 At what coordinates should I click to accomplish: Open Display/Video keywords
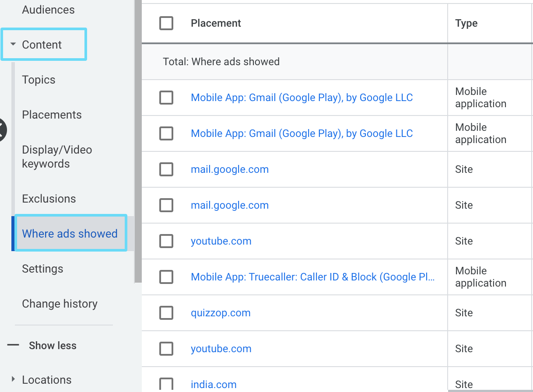click(57, 157)
